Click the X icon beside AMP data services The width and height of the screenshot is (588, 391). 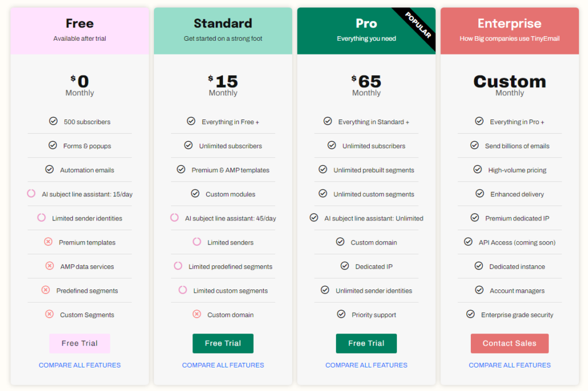pyautogui.click(x=49, y=266)
